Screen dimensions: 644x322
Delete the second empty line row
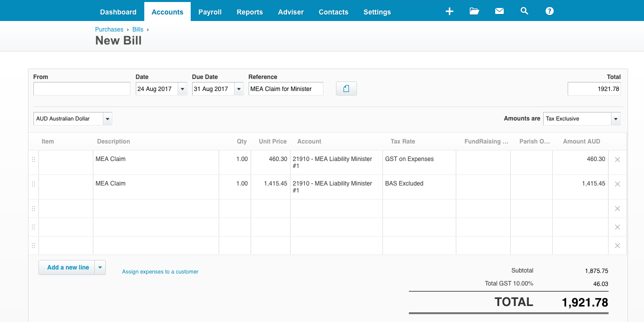618,227
